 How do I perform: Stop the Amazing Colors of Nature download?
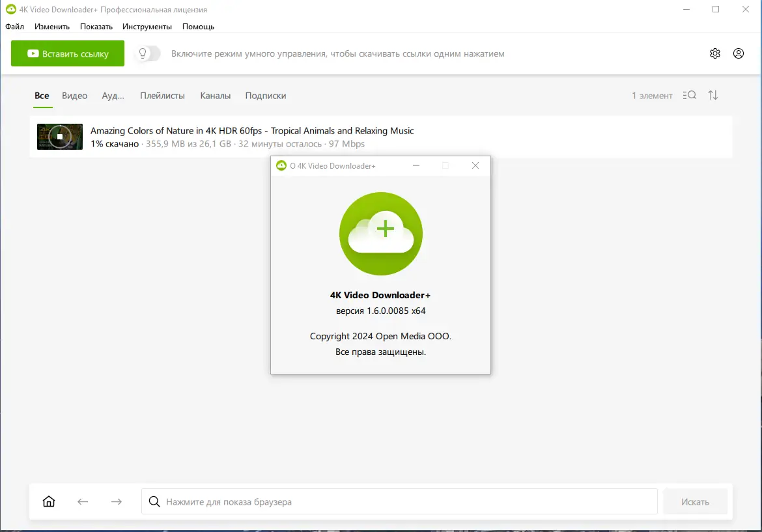tap(60, 137)
